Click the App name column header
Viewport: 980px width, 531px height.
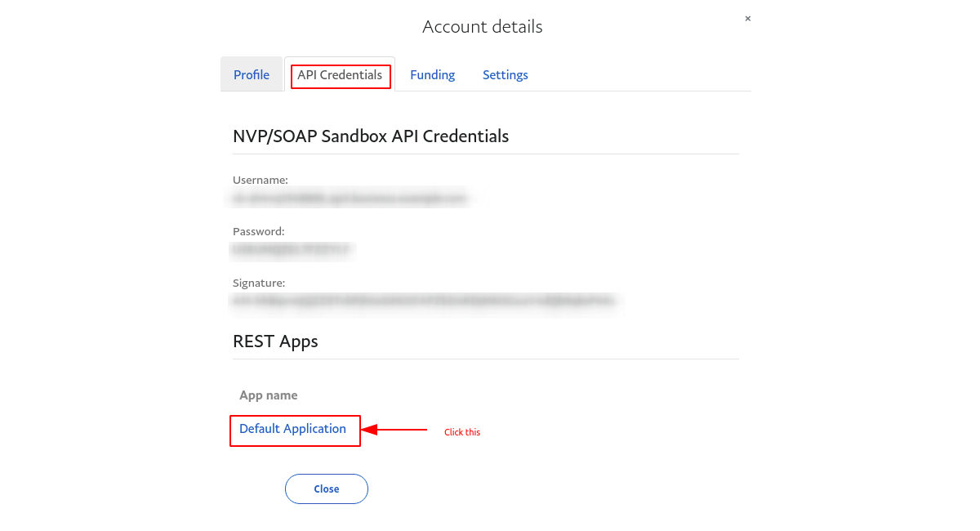click(x=269, y=395)
